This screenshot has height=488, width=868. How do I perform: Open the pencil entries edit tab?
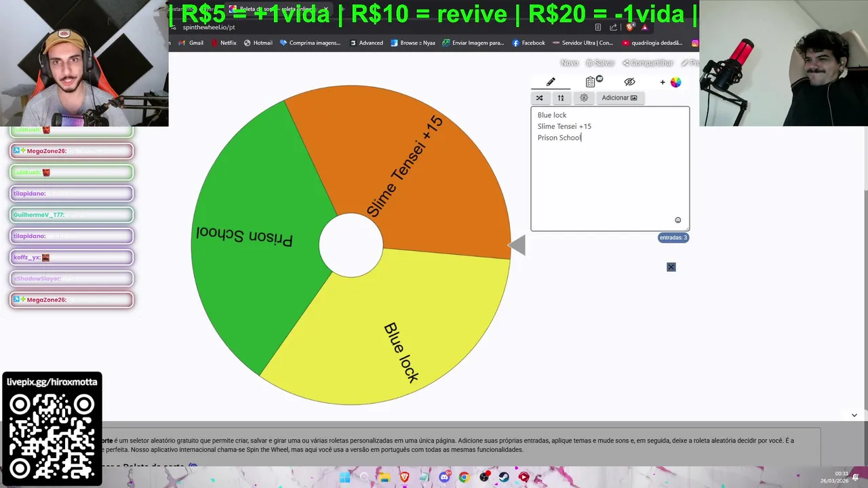pyautogui.click(x=551, y=82)
